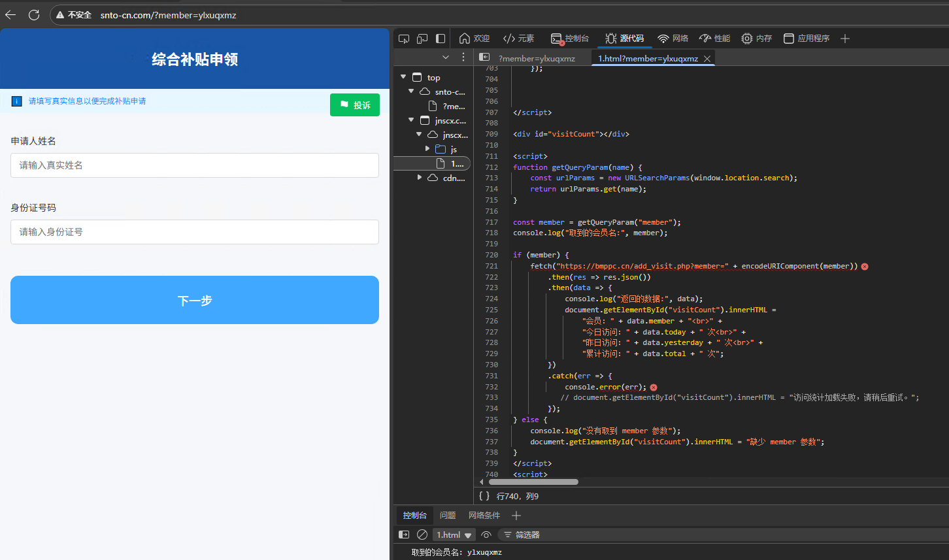Select the 源代码 sources tab
Image resolution: width=949 pixels, height=560 pixels.
click(625, 39)
